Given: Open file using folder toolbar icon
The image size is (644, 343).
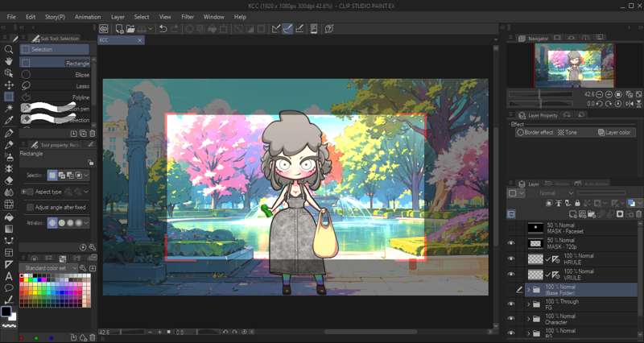Looking at the screenshot, I should click(x=130, y=29).
